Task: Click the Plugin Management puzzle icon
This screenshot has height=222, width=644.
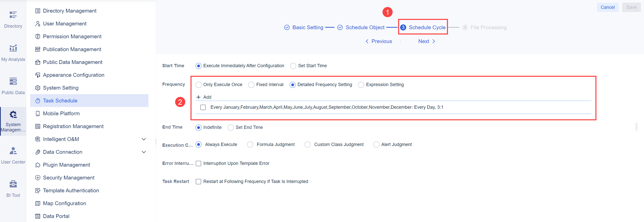Action: pyautogui.click(x=38, y=165)
